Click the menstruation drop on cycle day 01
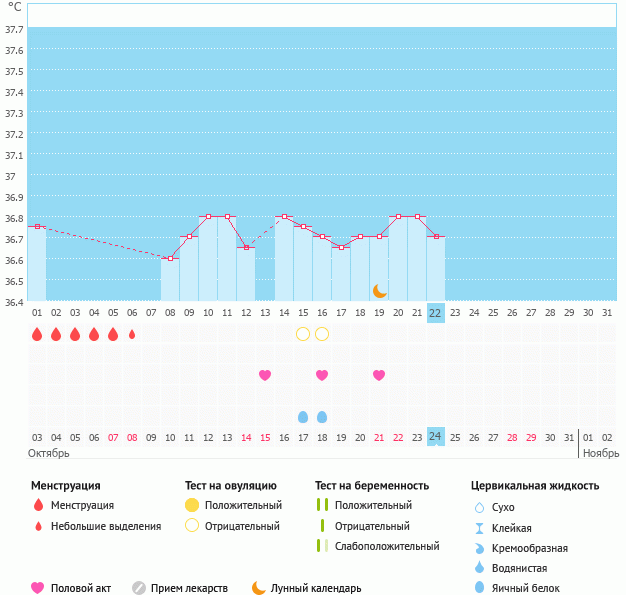 (37, 334)
